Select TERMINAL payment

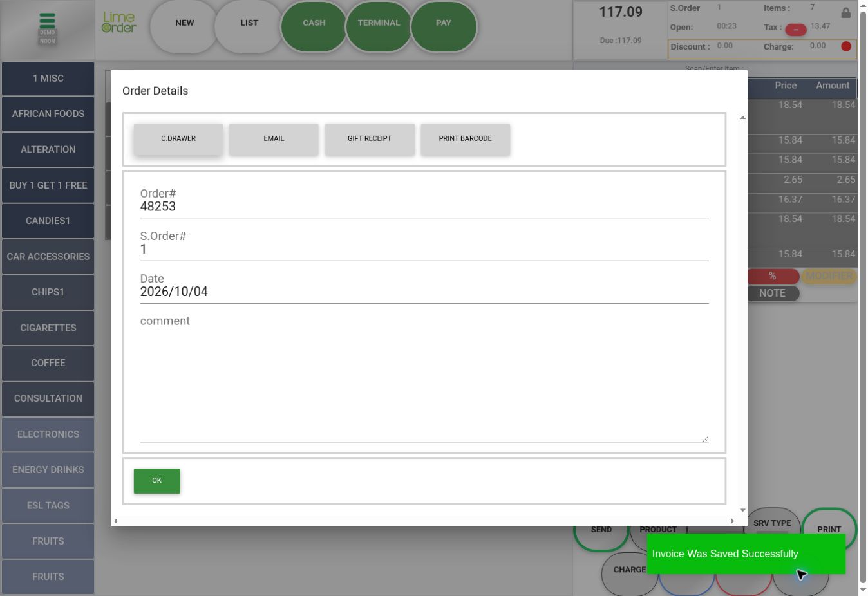(x=379, y=26)
